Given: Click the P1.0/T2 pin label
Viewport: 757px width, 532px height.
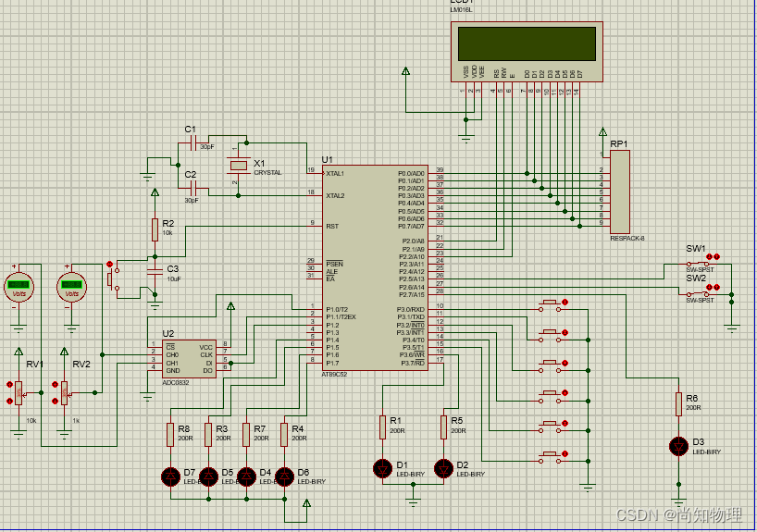Looking at the screenshot, I should 337,309.
